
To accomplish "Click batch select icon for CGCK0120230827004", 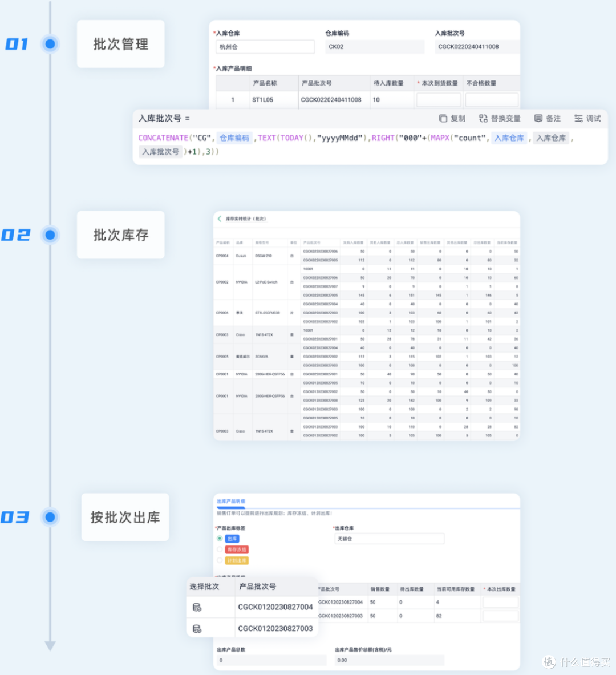I will (197, 607).
